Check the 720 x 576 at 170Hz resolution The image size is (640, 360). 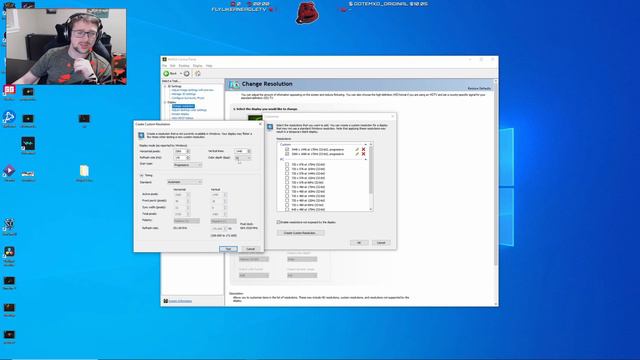(x=287, y=164)
